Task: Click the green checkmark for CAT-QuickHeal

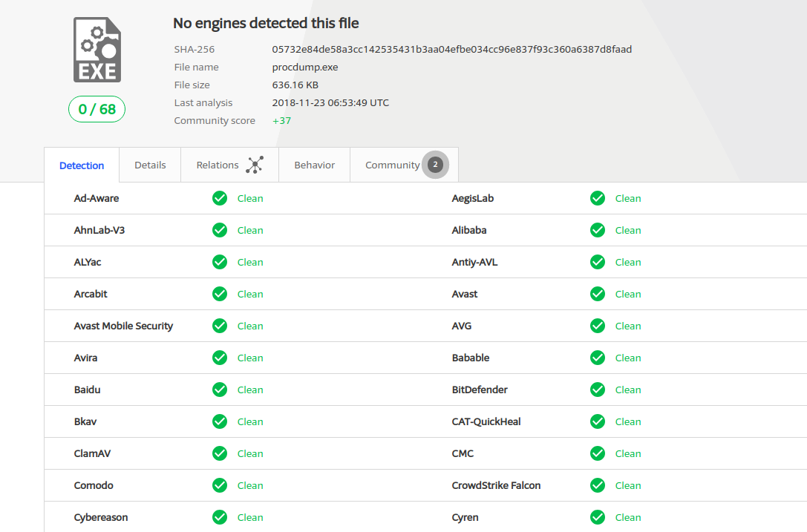Action: coord(598,421)
